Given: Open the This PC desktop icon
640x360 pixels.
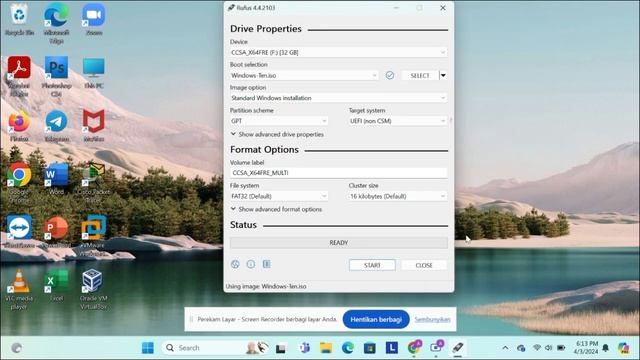Looking at the screenshot, I should tap(94, 73).
